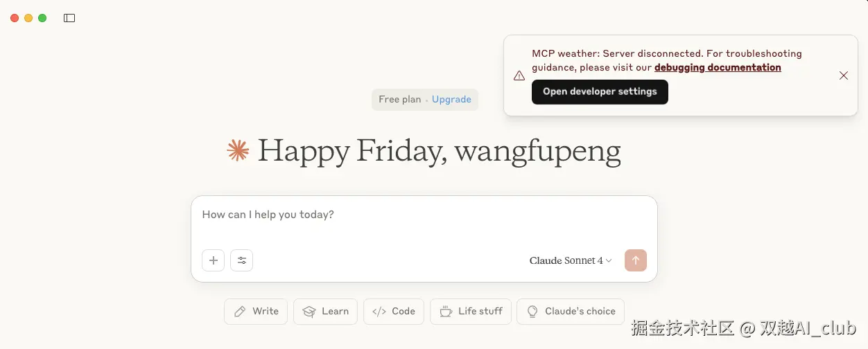Click the greeting heading text
This screenshot has width=868, height=349.
pyautogui.click(x=439, y=150)
